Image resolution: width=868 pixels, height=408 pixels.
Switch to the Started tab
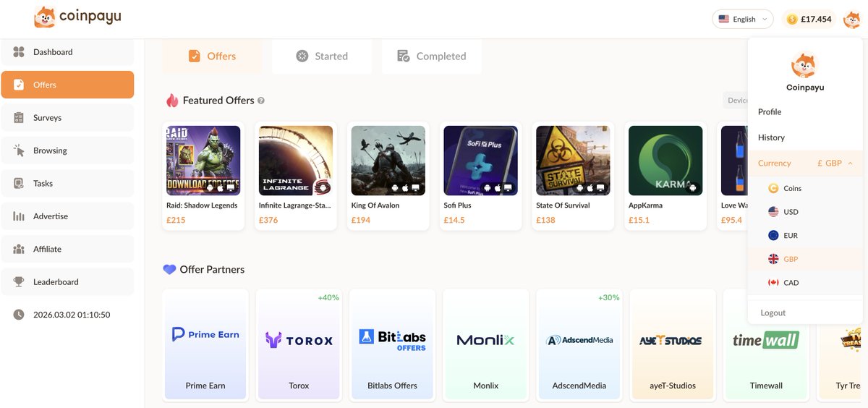[322, 56]
